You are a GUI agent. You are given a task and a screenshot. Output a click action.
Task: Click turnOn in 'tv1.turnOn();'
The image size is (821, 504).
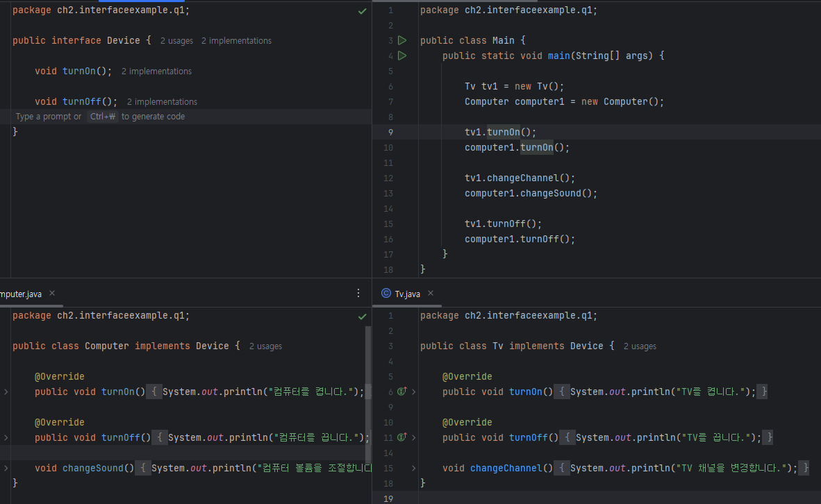503,133
